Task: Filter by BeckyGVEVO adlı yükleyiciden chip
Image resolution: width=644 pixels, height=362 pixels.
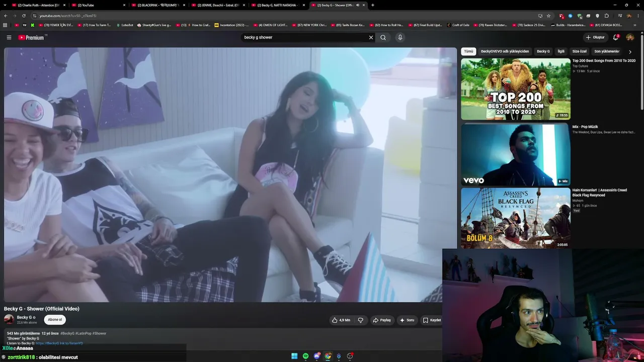Action: pos(505,51)
